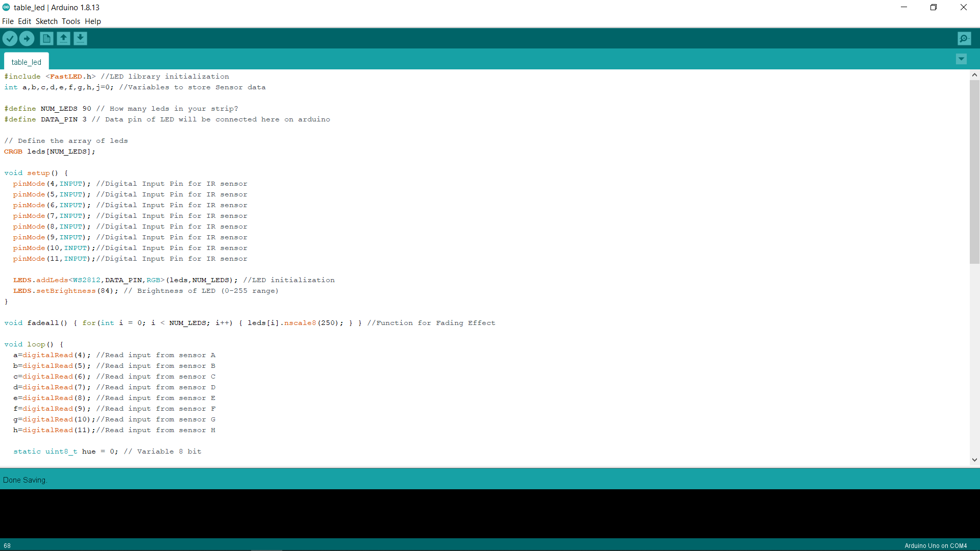
Task: Create a new sketch
Action: [46, 38]
